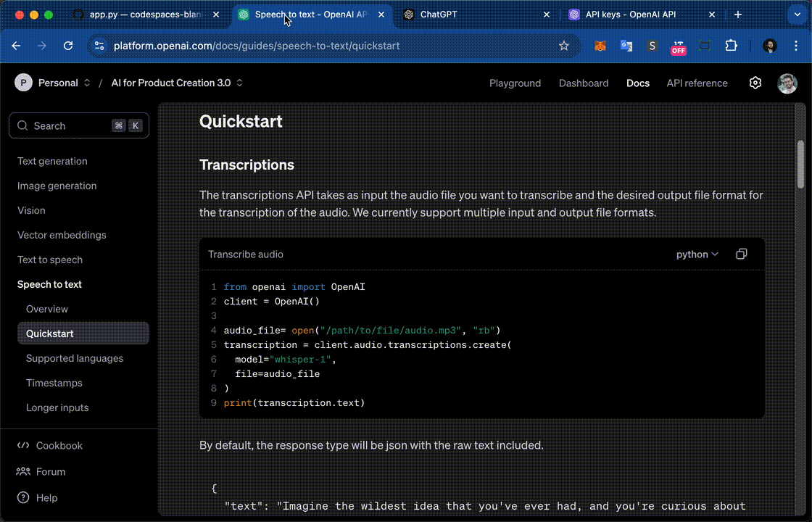The image size is (812, 522).
Task: Bookmark this page with the star icon
Action: [564, 46]
